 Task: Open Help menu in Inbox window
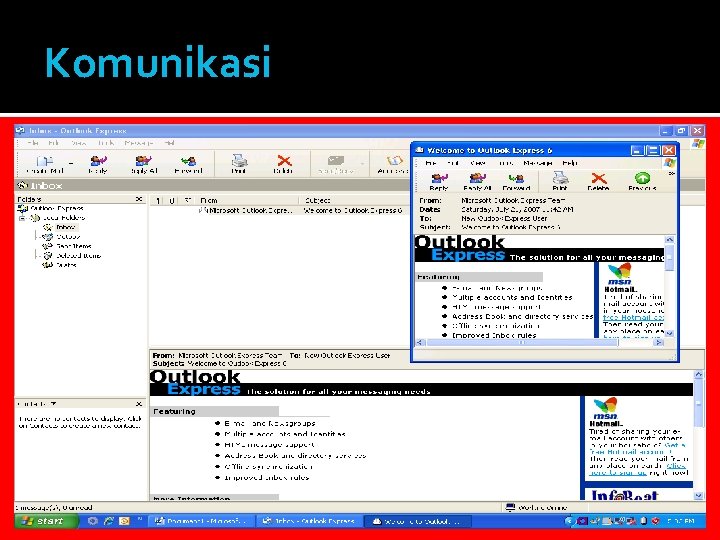(170, 143)
